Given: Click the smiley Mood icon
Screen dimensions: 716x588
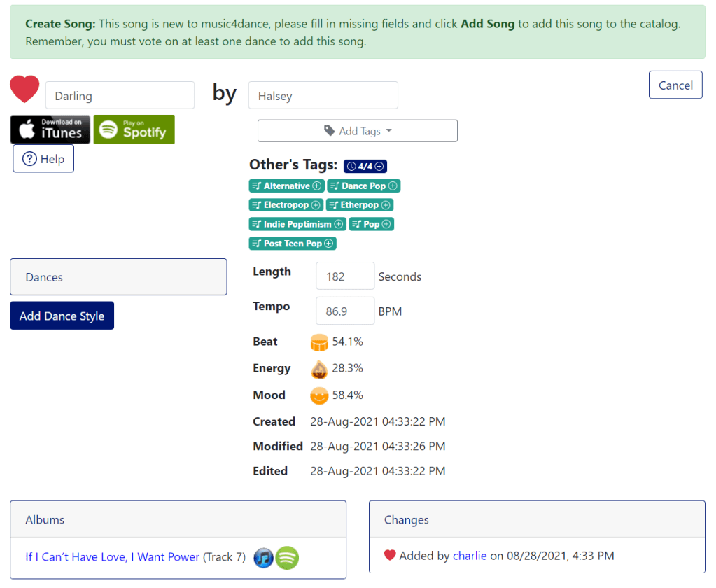Looking at the screenshot, I should coord(319,395).
